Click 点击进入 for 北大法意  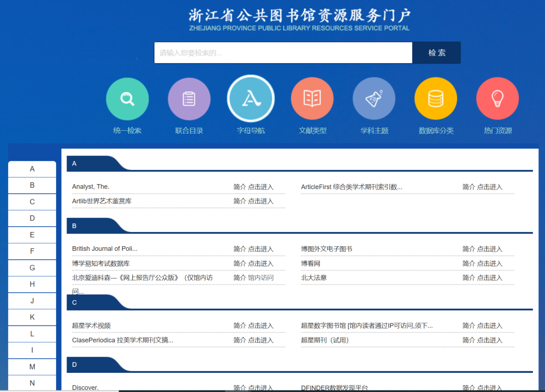click(489, 278)
